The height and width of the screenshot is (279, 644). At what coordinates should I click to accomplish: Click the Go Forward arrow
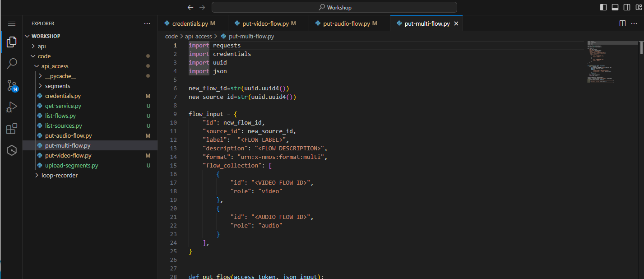tap(202, 7)
